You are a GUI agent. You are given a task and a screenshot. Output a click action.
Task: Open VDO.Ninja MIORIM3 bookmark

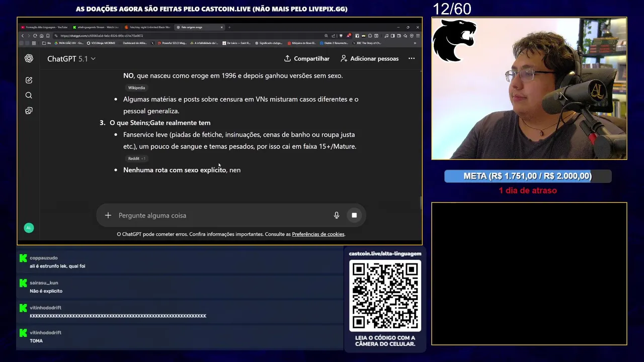point(101,43)
